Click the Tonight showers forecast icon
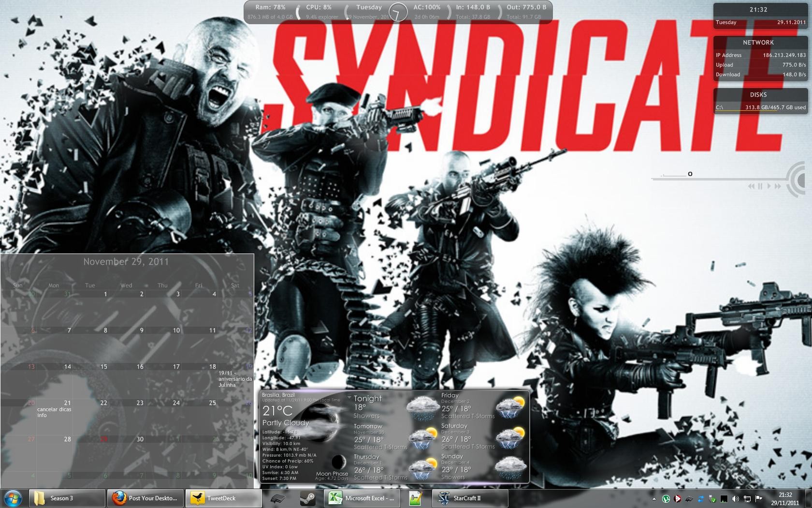The image size is (812, 508). (x=423, y=408)
